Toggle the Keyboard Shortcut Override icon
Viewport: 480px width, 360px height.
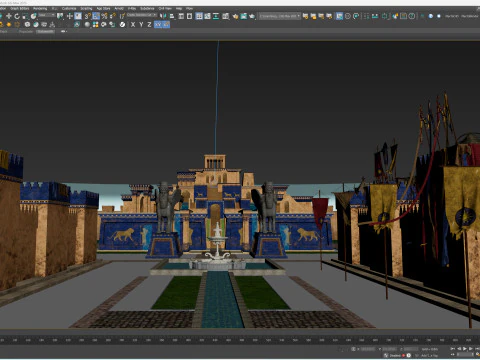coord(78,16)
